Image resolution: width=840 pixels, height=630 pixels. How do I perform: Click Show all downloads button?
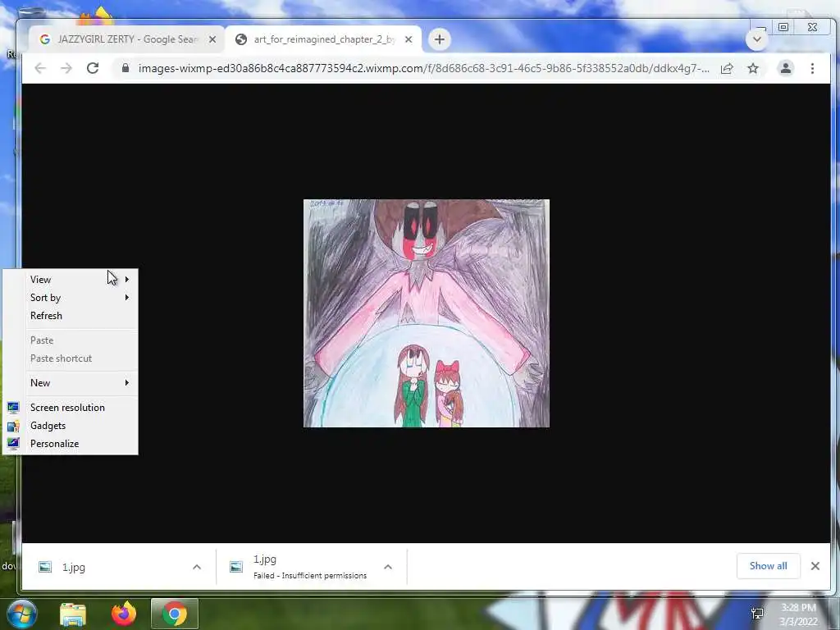[768, 566]
